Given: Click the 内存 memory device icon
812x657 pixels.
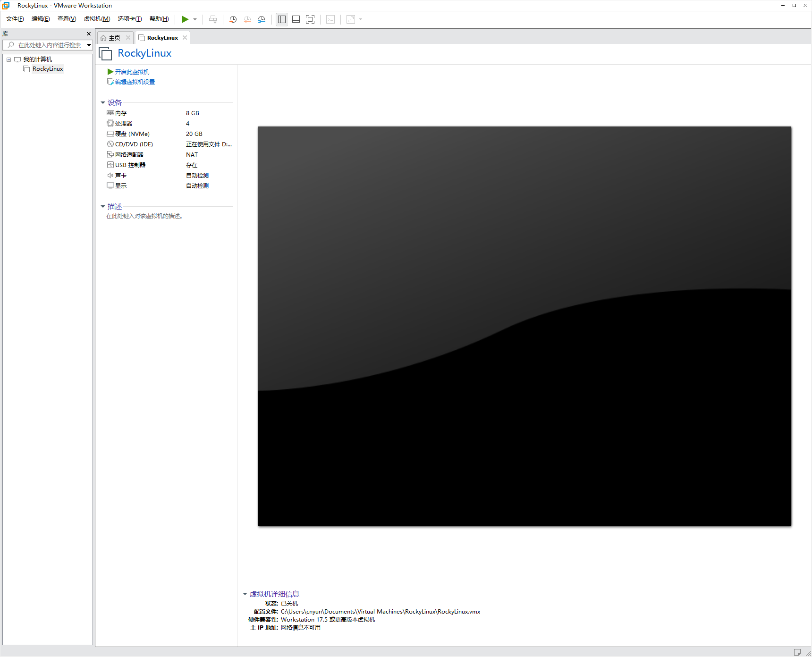Looking at the screenshot, I should tap(110, 113).
